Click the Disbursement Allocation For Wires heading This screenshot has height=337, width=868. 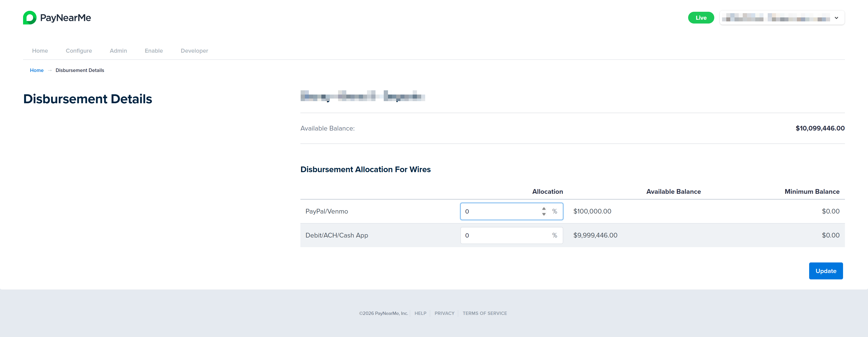(x=366, y=169)
